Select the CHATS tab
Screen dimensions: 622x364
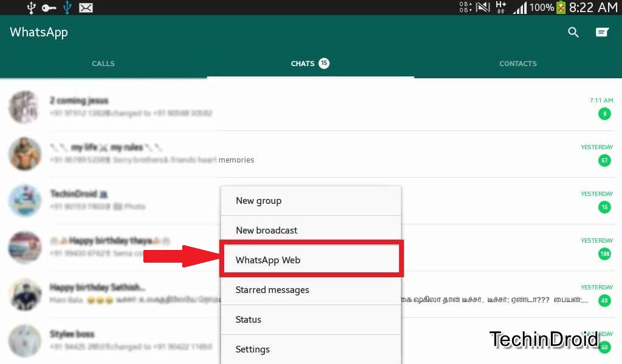click(x=310, y=63)
